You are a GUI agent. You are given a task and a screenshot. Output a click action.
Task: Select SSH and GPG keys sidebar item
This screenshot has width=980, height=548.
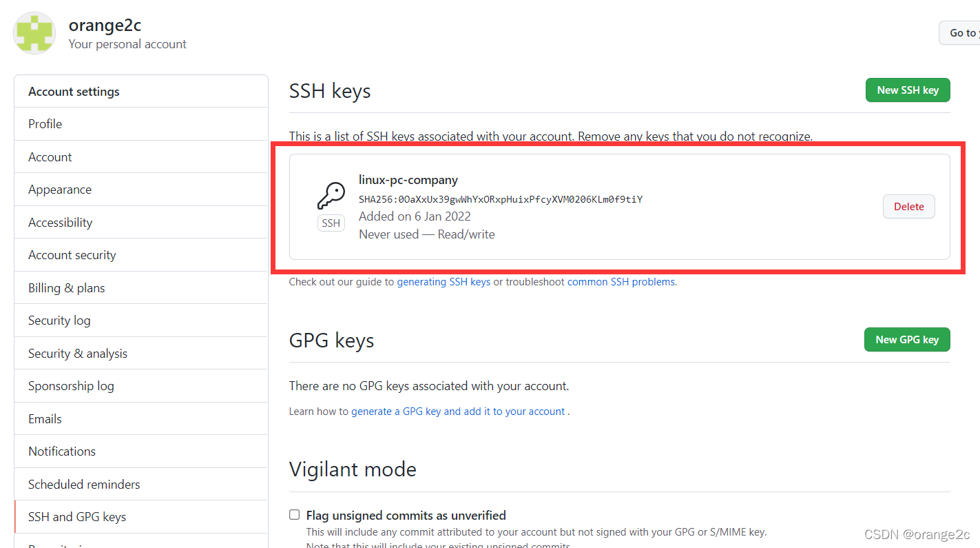tap(141, 517)
